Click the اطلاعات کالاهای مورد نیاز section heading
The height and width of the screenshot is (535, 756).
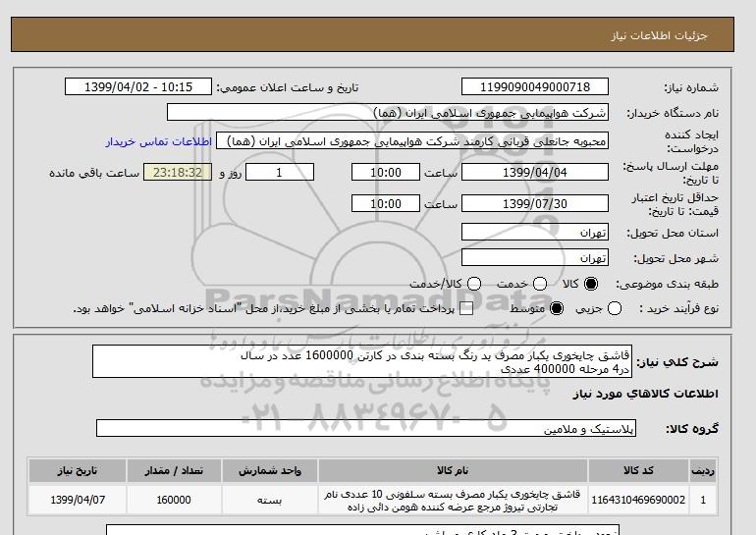tap(645, 394)
